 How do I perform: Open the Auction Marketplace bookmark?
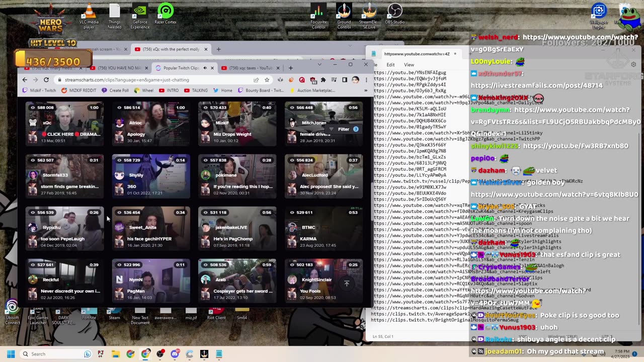[312, 90]
